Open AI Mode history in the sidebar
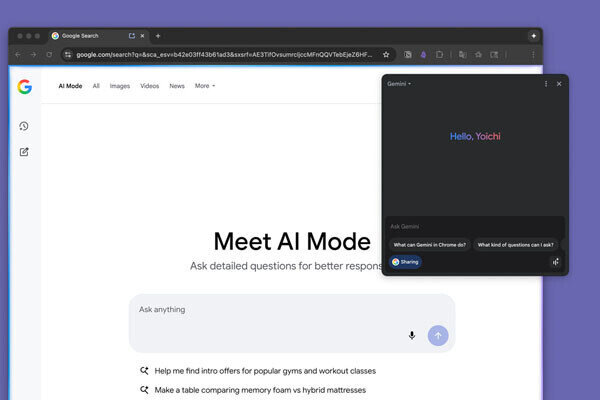 [x=24, y=126]
